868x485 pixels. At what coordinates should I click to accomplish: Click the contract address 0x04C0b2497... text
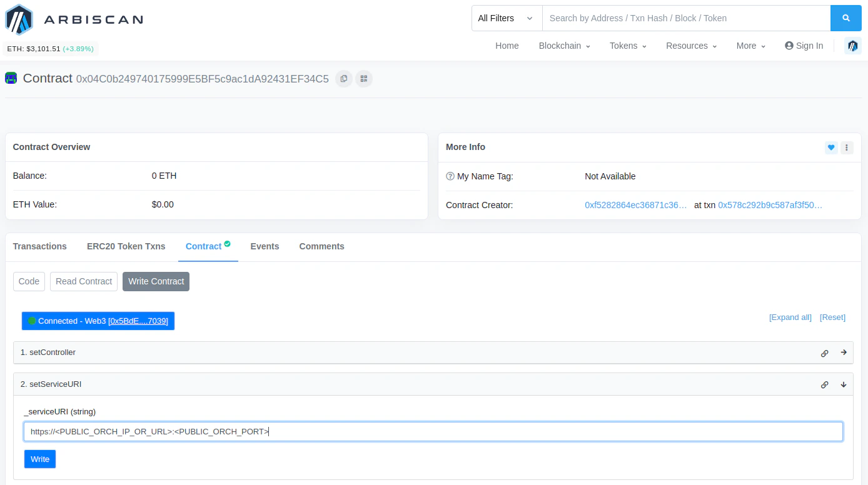click(202, 79)
